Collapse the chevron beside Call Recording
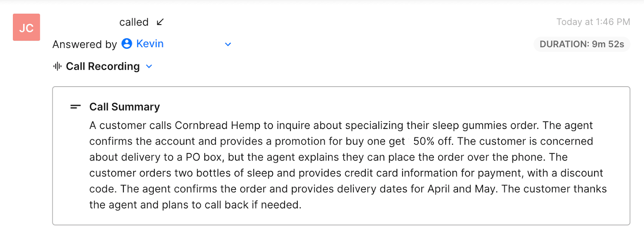Screen dimensions: 644x239 pyautogui.click(x=149, y=66)
